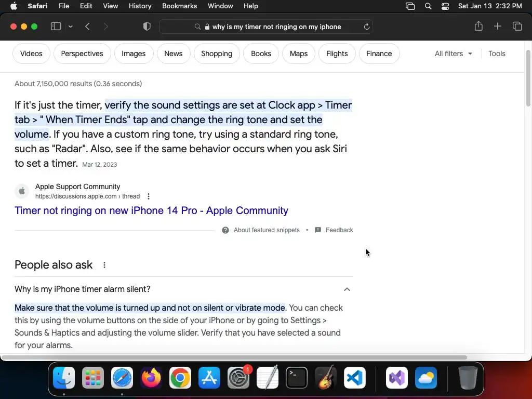Click the date and time in menu bar
The width and height of the screenshot is (532, 399).
[490, 6]
